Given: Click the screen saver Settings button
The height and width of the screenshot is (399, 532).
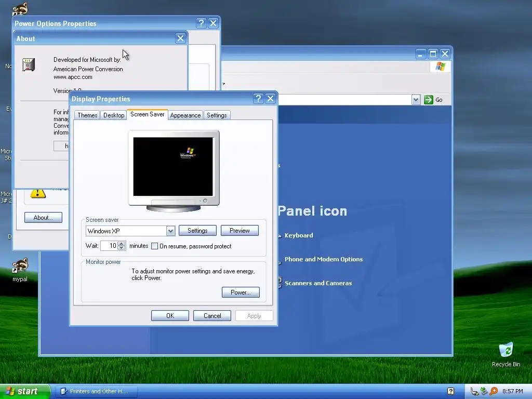Looking at the screenshot, I should tap(197, 231).
